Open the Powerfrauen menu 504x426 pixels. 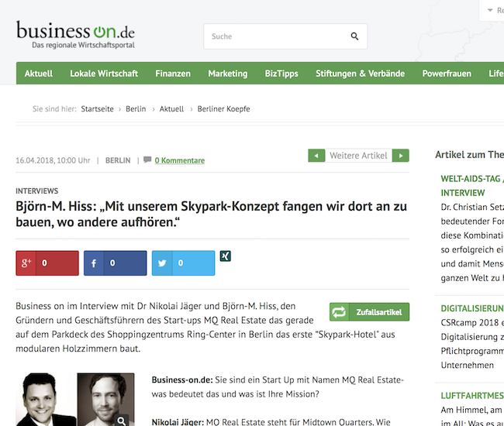click(447, 74)
